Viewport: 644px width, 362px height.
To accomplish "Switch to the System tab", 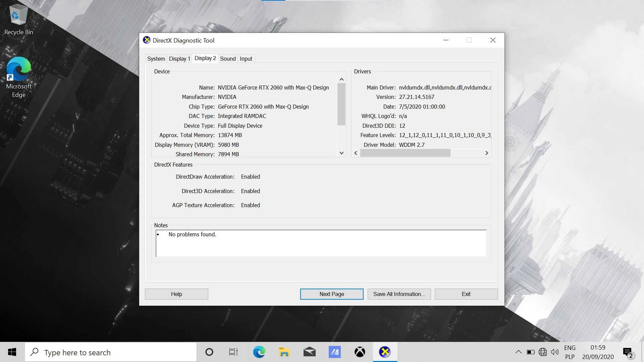I will point(156,59).
